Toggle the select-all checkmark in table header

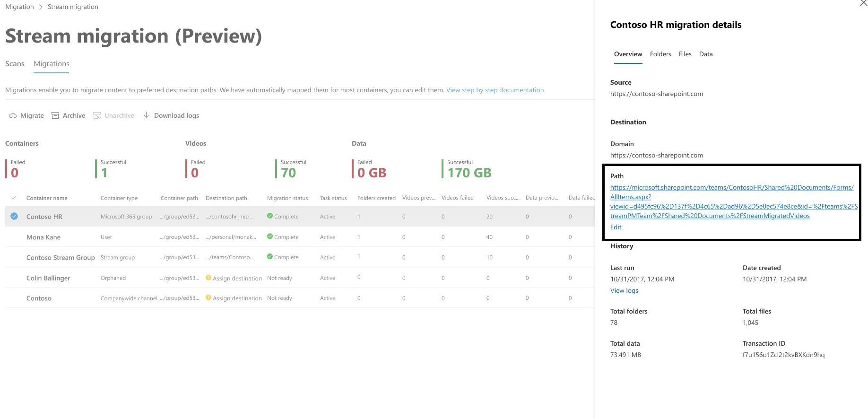(14, 198)
